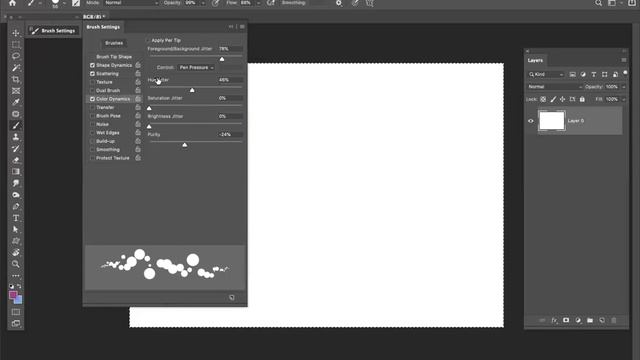
Task: Select the Magic Wand tool
Action: point(16,68)
